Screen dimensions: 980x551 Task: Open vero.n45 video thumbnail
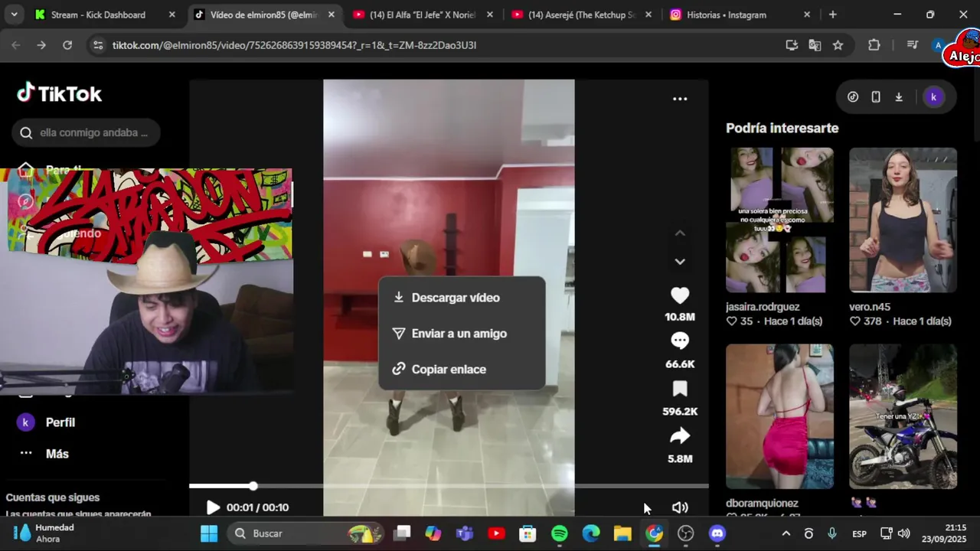(x=903, y=220)
